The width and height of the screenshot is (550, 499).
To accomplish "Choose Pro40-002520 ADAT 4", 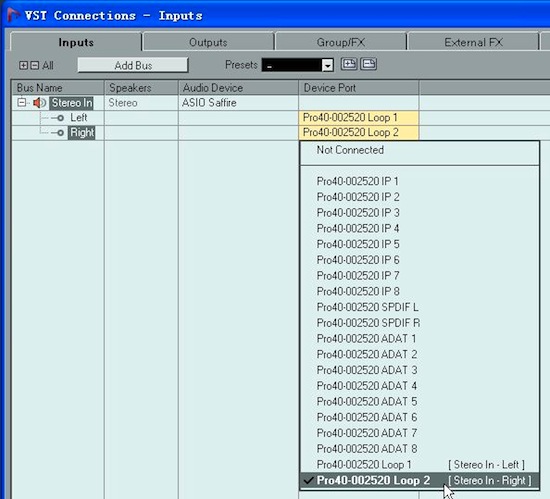I will point(420,386).
